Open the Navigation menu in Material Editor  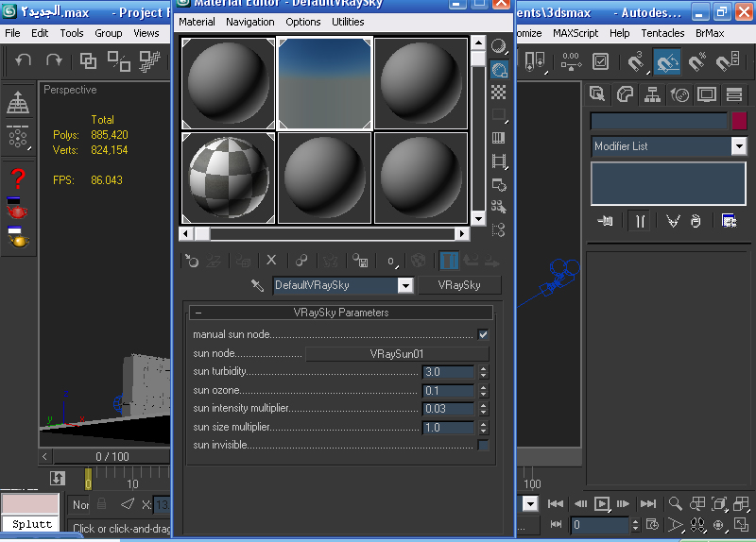pos(250,22)
